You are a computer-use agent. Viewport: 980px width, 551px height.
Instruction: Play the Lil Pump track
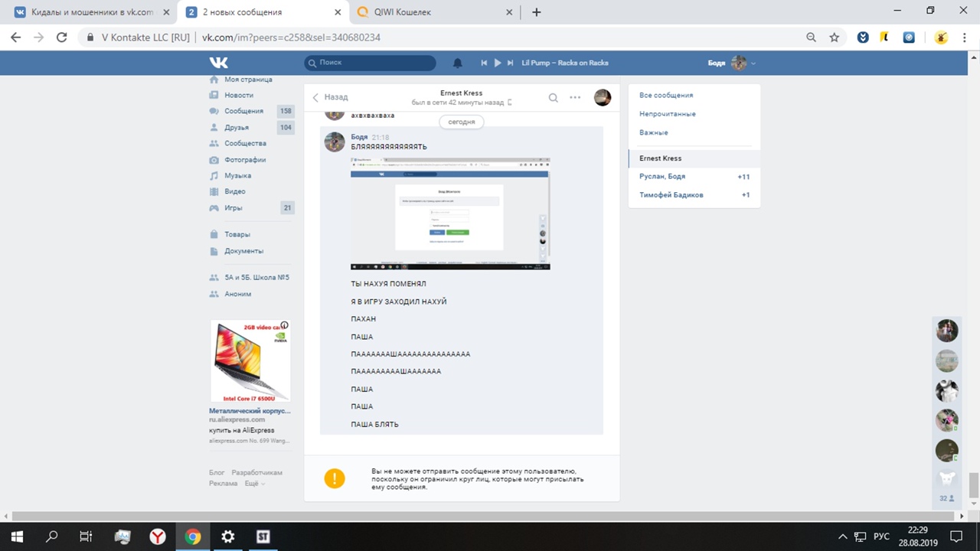(498, 63)
